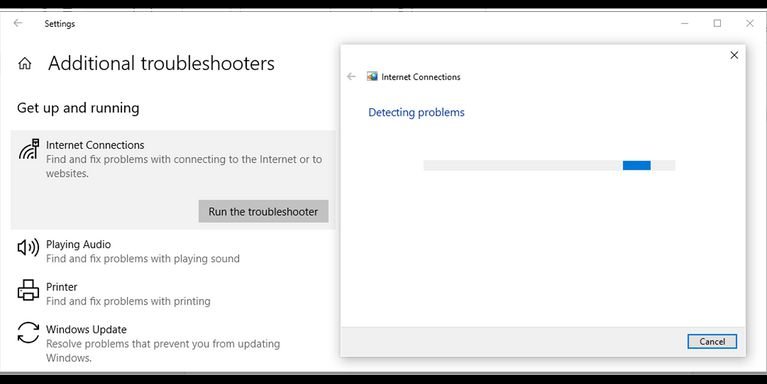Click 'Find and fix problems with playing sound'
Screen dimensions: 767x384
[143, 258]
